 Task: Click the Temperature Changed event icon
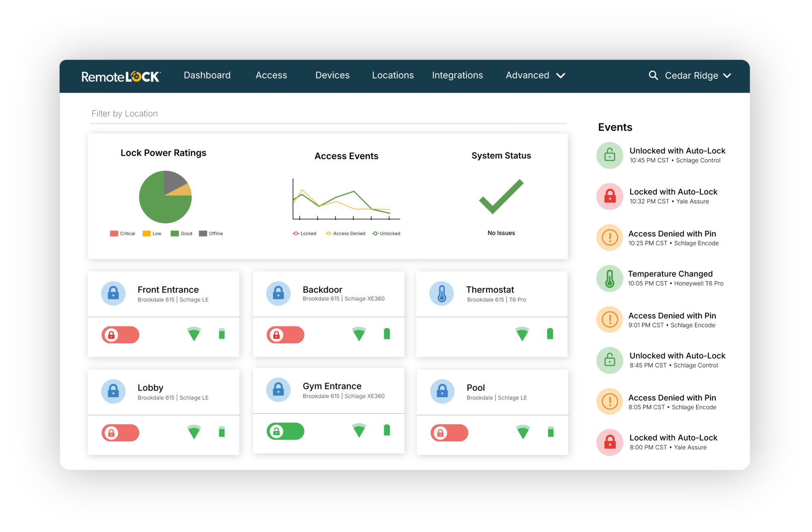pyautogui.click(x=610, y=279)
